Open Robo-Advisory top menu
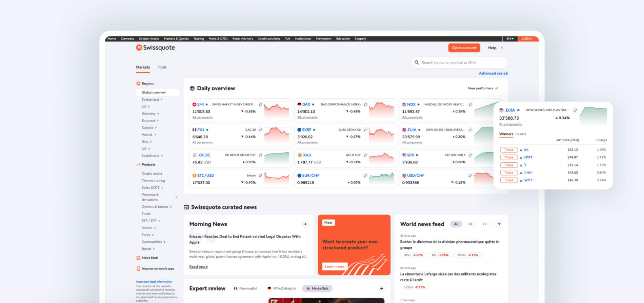Screen dimensions: 644x303 pos(243,39)
